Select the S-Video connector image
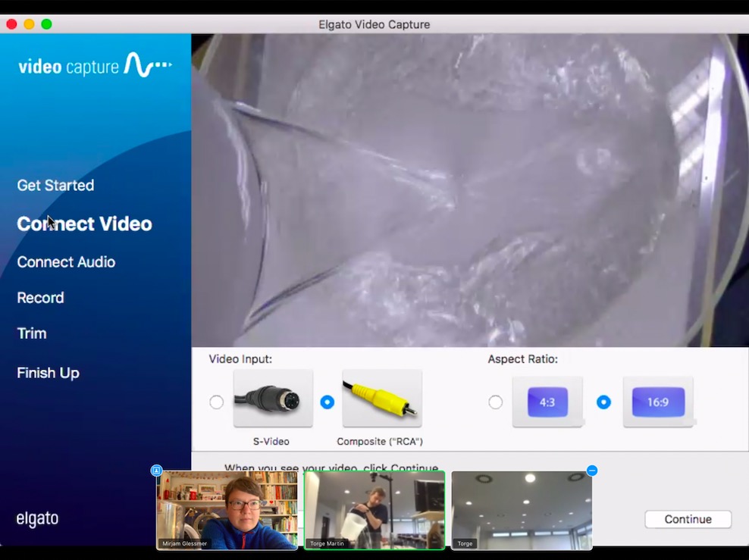749x560 pixels. pos(273,398)
